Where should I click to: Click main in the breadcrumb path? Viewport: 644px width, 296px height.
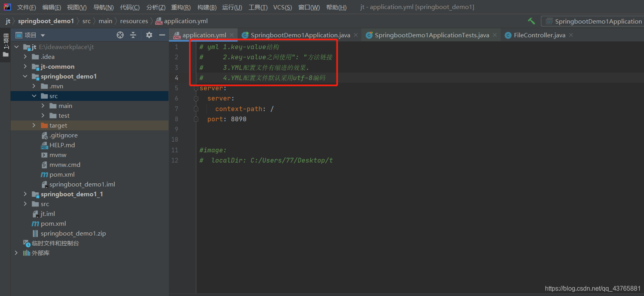[105, 21]
